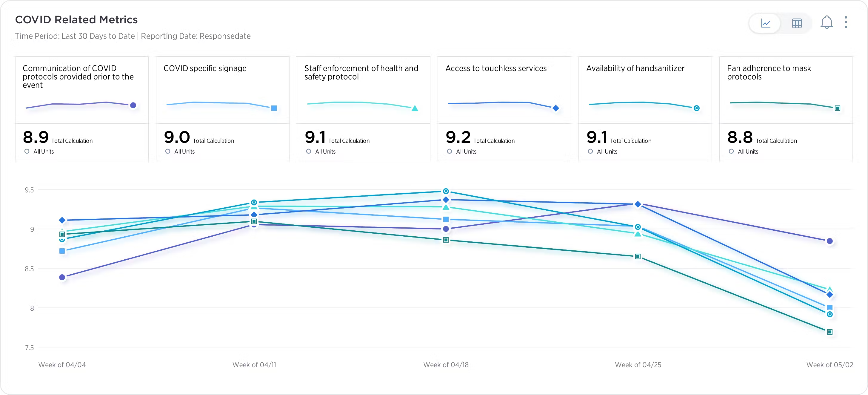Click the Week of 04/18 axis label
The image size is (868, 395).
(x=445, y=365)
